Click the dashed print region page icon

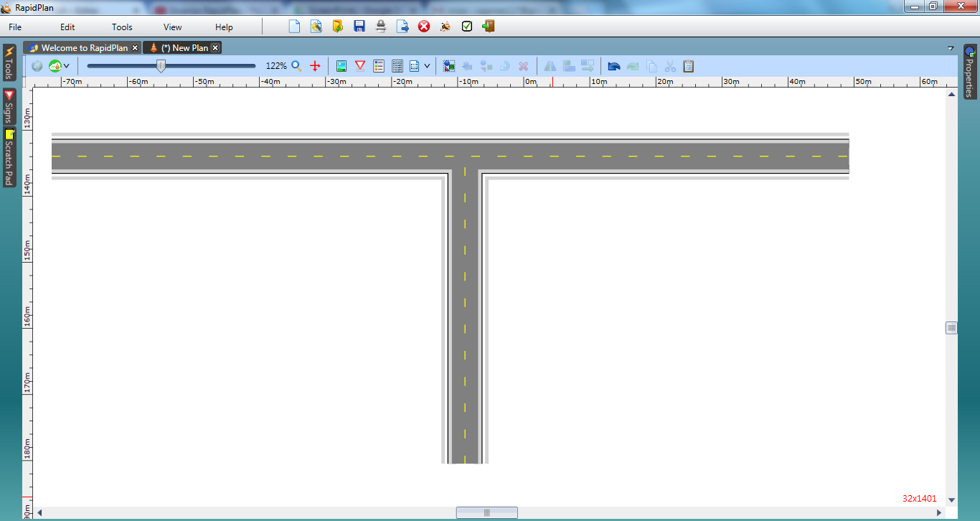point(415,66)
